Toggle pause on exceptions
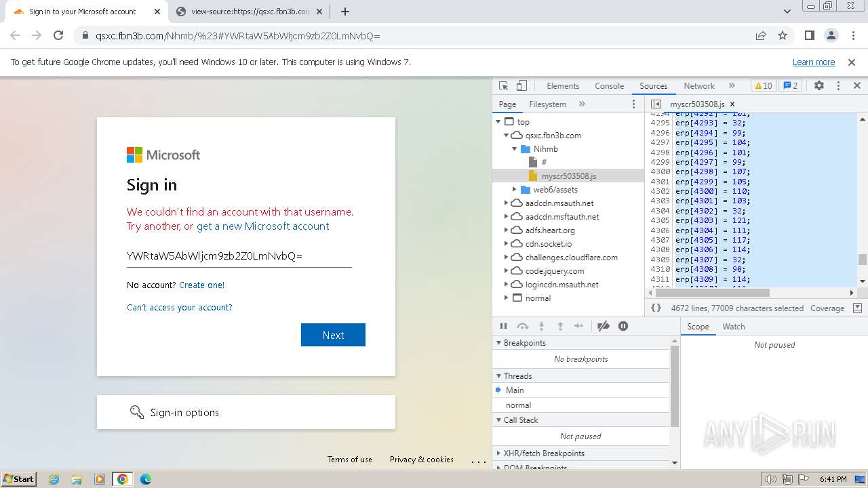 (x=623, y=326)
